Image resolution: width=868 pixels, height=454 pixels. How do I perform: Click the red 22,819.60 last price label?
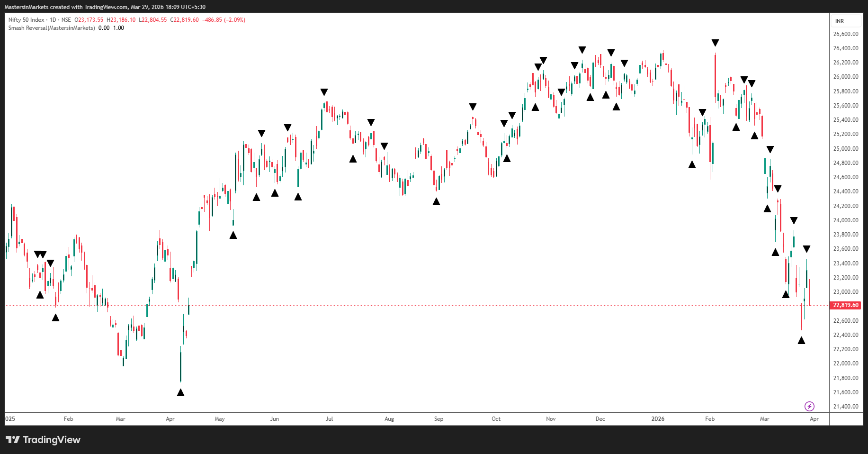pos(846,305)
